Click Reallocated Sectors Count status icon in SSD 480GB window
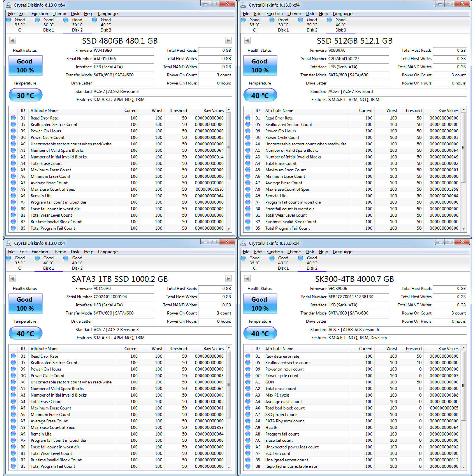 coord(13,124)
